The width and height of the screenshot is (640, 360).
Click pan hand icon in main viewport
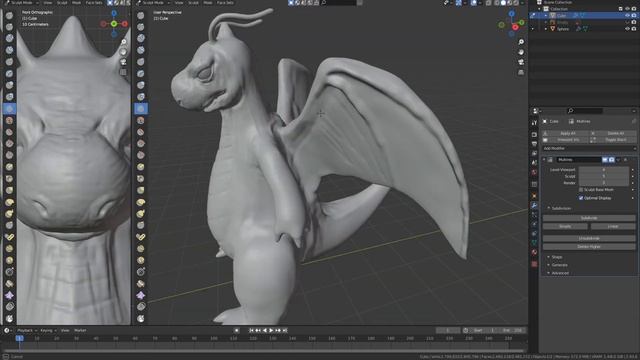[521, 52]
